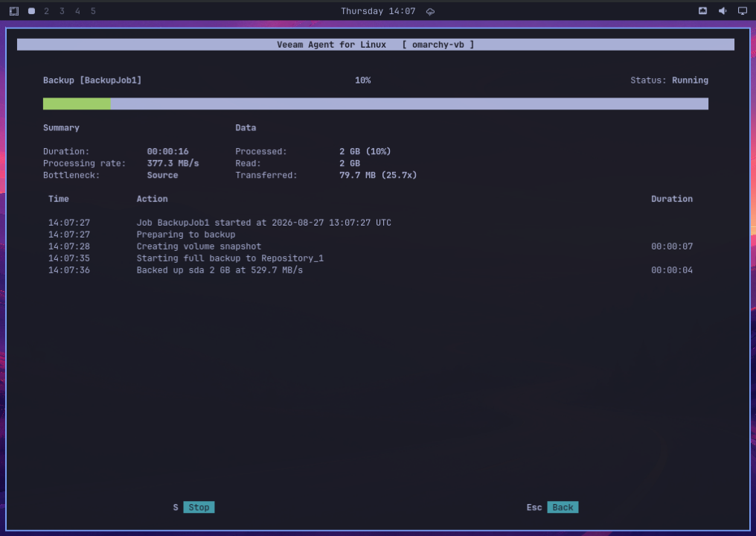Click log row Job BackupJob1 started
756x536 pixels.
(x=263, y=223)
